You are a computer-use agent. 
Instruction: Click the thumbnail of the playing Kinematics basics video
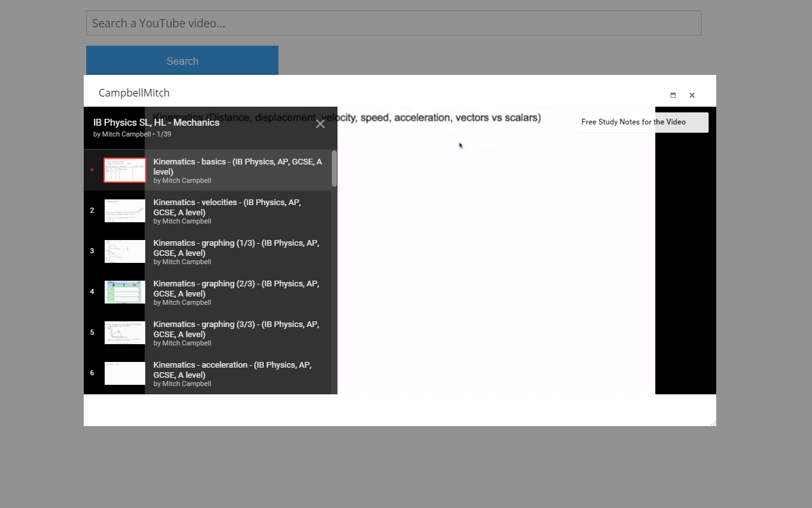[x=124, y=170]
